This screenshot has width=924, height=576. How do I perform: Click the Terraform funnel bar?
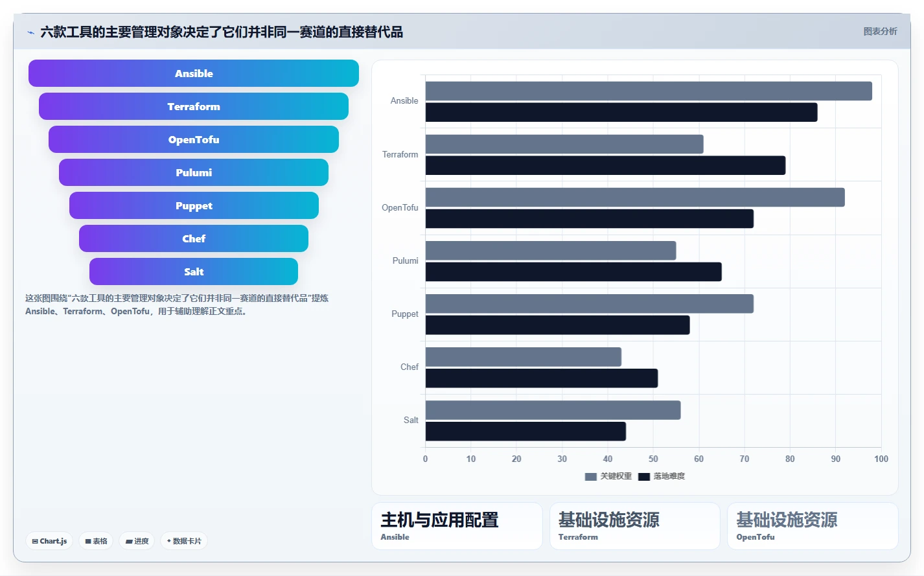click(x=194, y=106)
